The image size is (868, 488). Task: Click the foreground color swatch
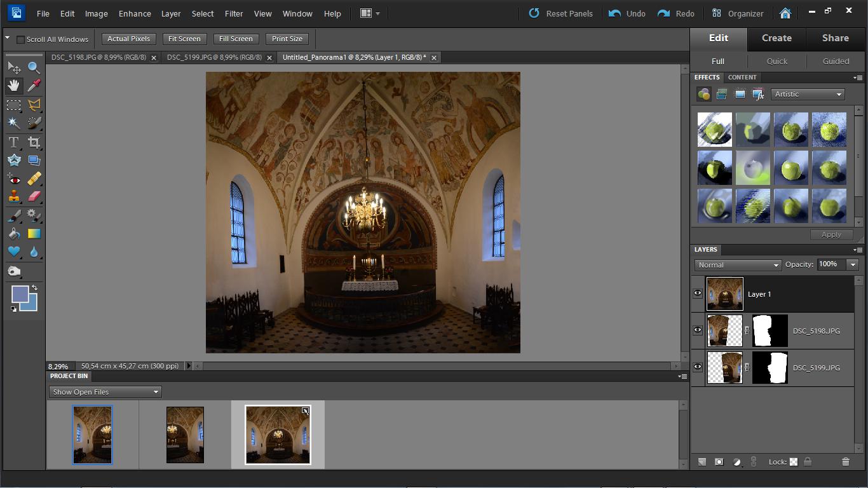[x=20, y=294]
